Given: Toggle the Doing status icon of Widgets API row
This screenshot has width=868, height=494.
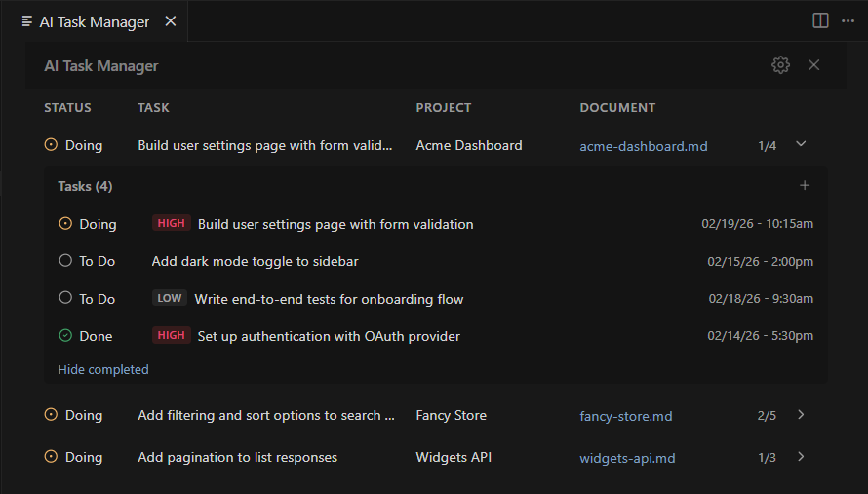Looking at the screenshot, I should point(51,457).
